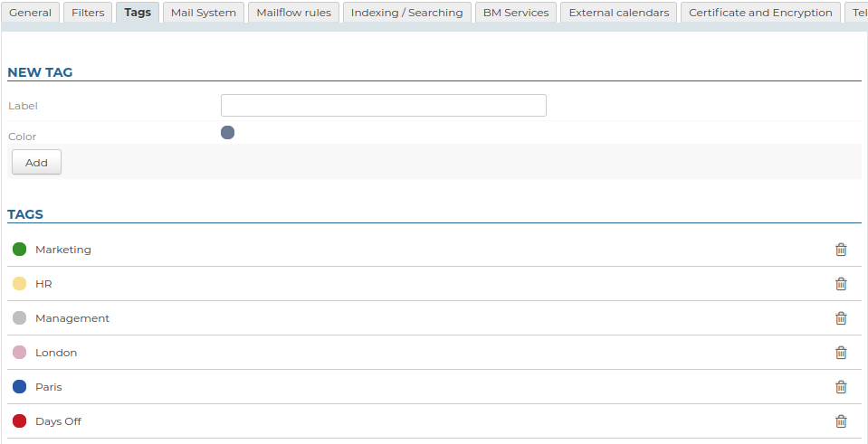Switch to the General tab
Image resolution: width=868 pixels, height=444 pixels.
point(30,13)
